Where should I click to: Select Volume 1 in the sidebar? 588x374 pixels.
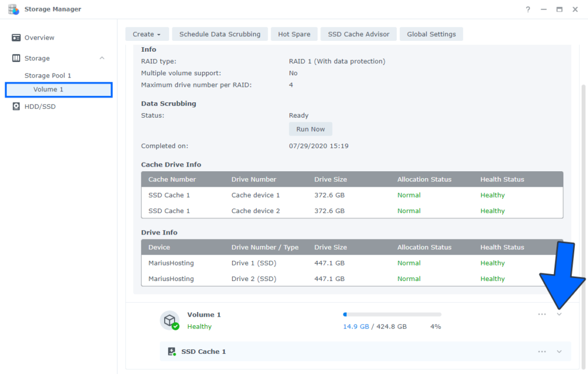pyautogui.click(x=48, y=90)
